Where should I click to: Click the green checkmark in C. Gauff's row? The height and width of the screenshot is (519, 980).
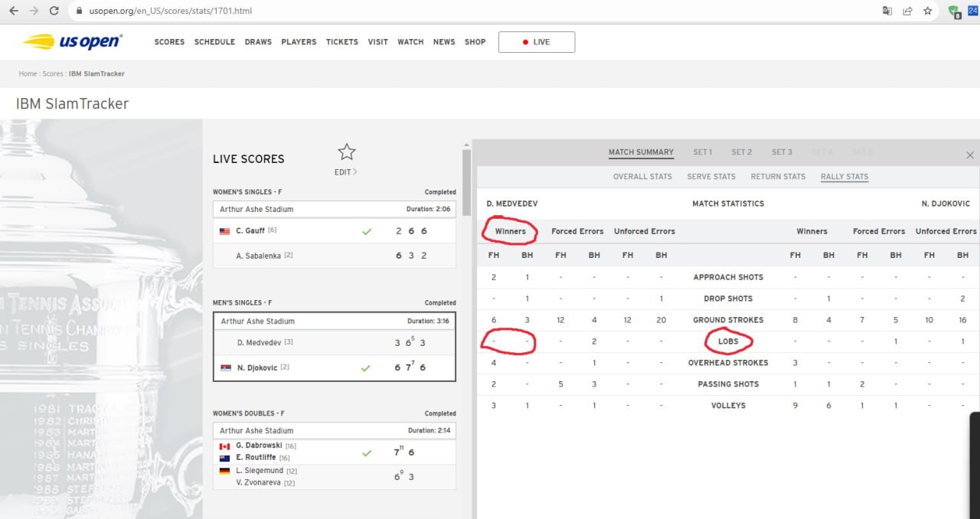click(367, 231)
